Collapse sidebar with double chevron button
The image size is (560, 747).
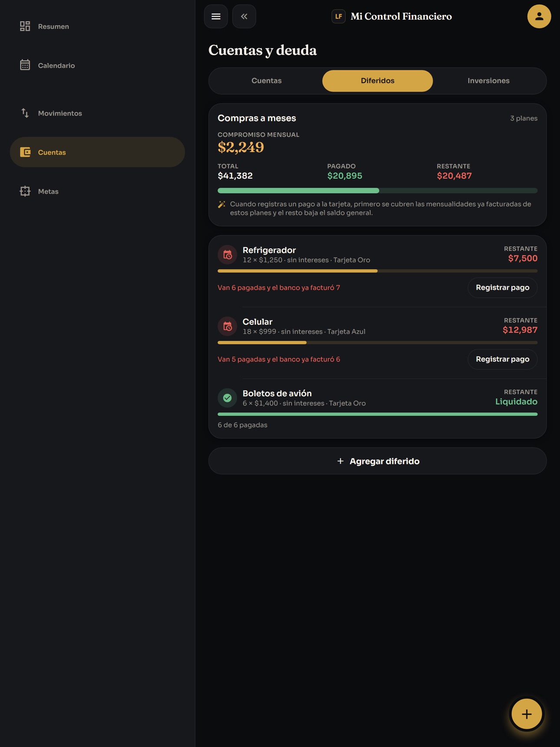[244, 17]
